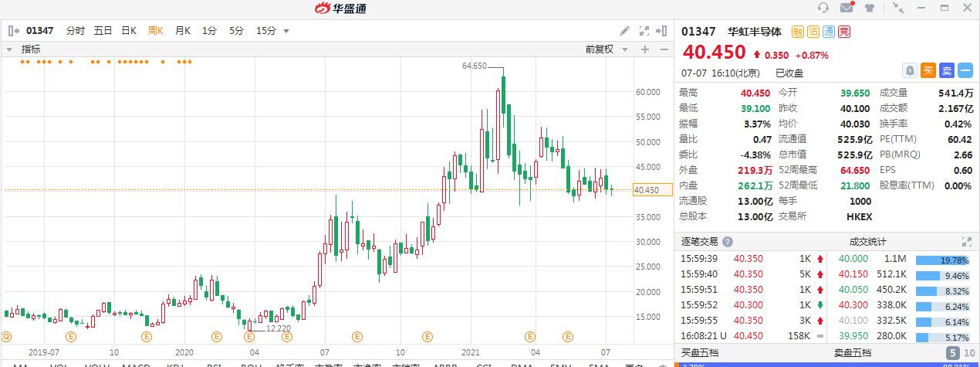
Task: Open the dropdown arrow after 15分
Action: pyautogui.click(x=286, y=31)
